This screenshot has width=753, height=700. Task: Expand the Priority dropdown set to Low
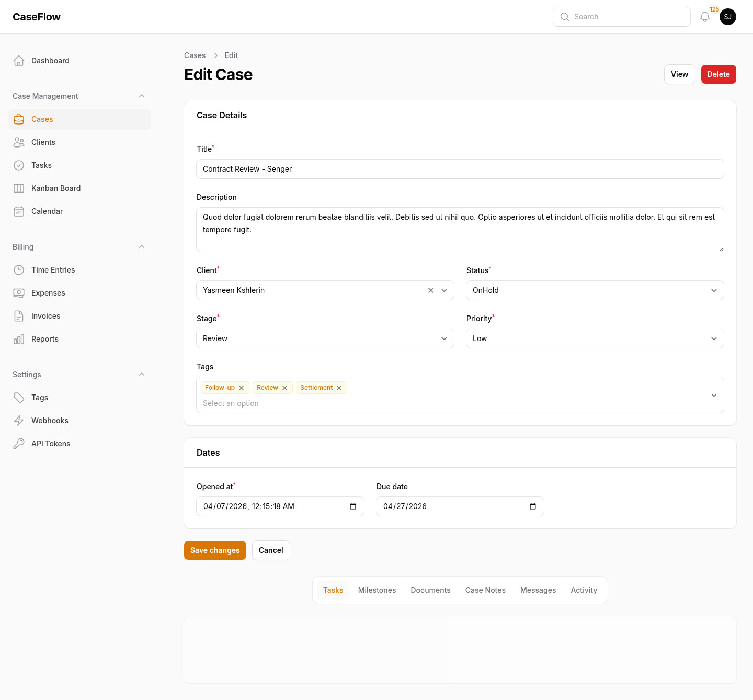tap(595, 338)
